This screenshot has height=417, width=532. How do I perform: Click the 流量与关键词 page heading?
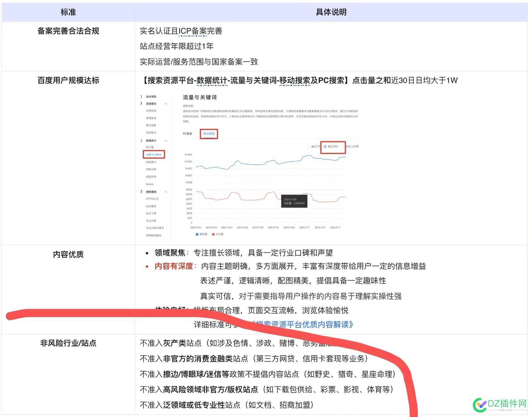[x=199, y=97]
